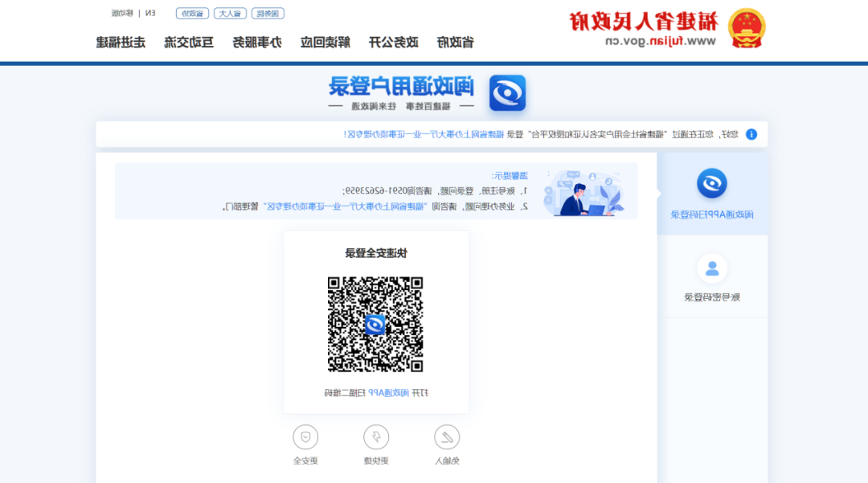The width and height of the screenshot is (868, 483).
Task: Click the 省人大 button
Action: pos(231,14)
